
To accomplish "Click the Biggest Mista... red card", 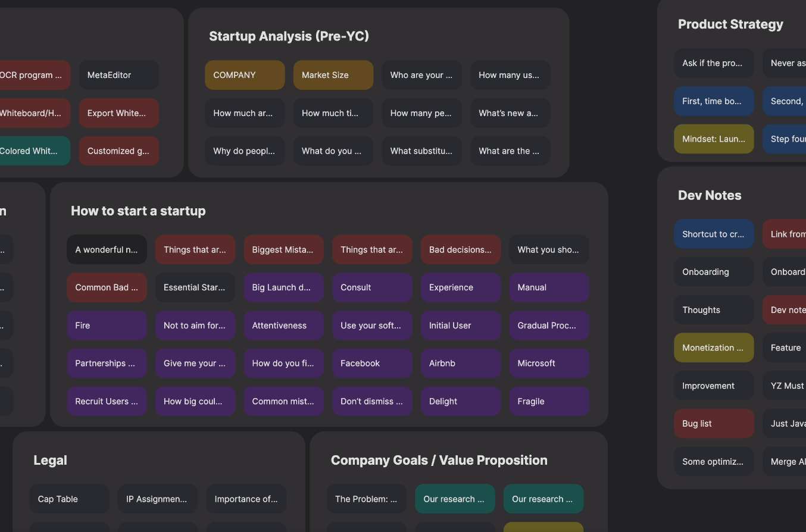I will click(283, 250).
